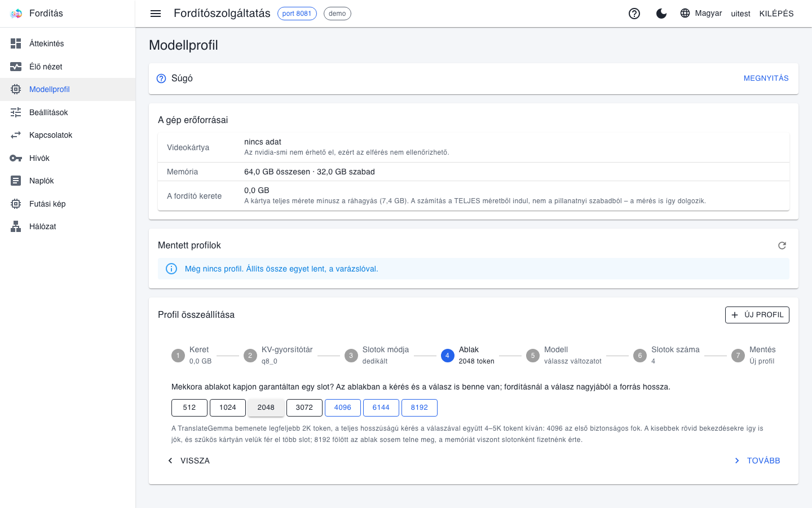Go to step 3 Slotok módja
Viewport: 812px width, 508px height.
[x=377, y=356]
